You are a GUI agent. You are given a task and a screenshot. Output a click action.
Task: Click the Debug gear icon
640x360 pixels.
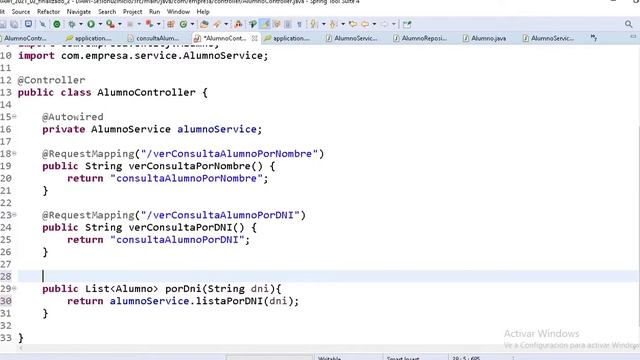coord(71,24)
